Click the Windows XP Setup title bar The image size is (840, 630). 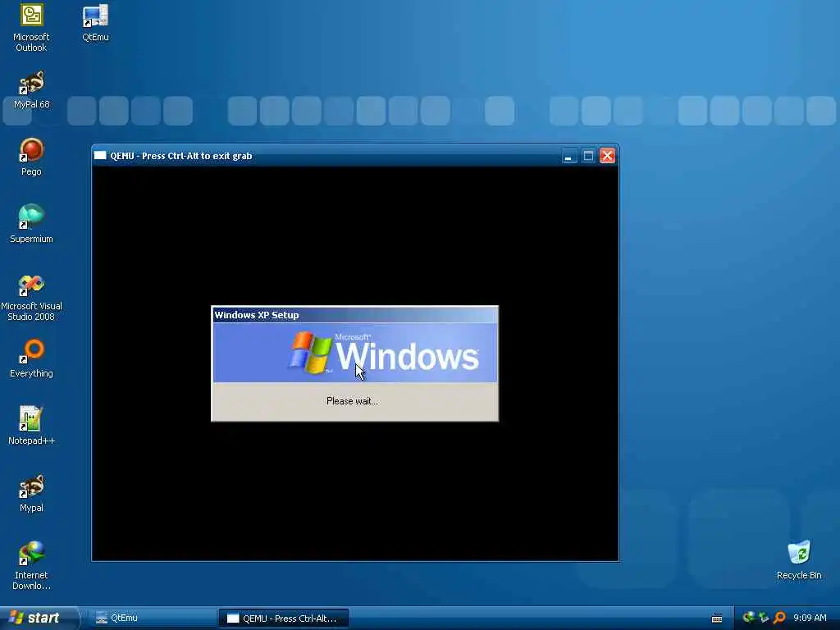coord(355,315)
